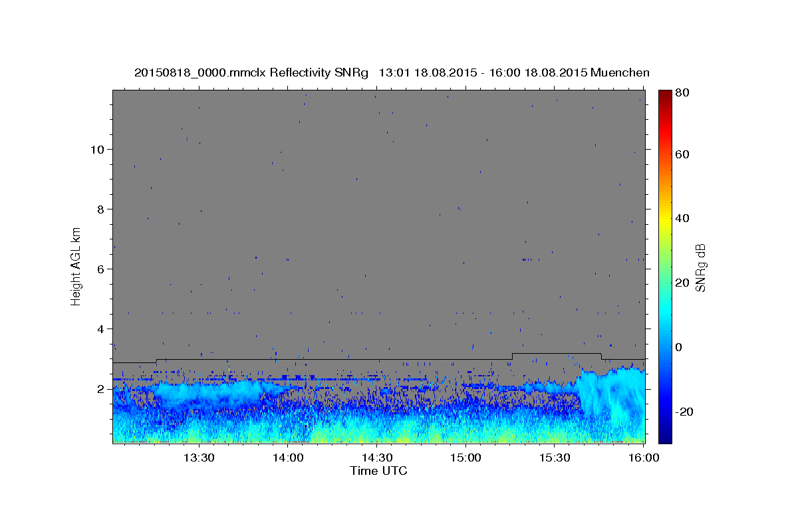Click the bright cyan cloud near 15:45
The width and height of the screenshot is (798, 532).
coord(612,399)
